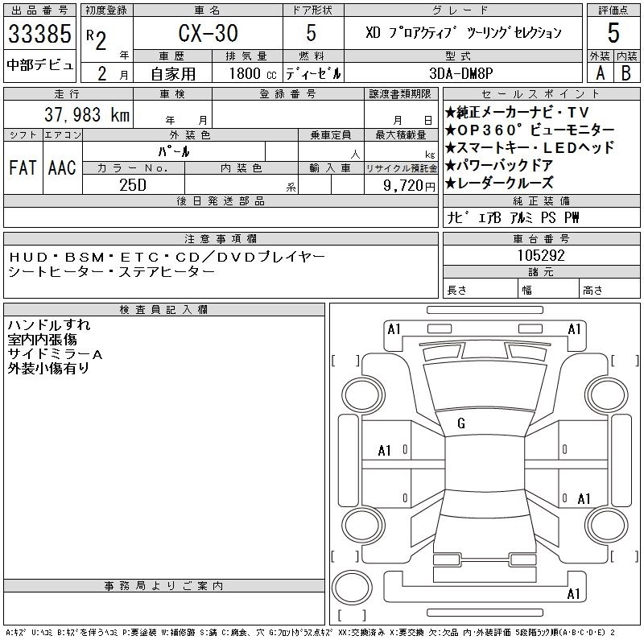Select the note "HUD・BSM・ETC・CD/DVDプレイヤー"

pyautogui.click(x=167, y=257)
